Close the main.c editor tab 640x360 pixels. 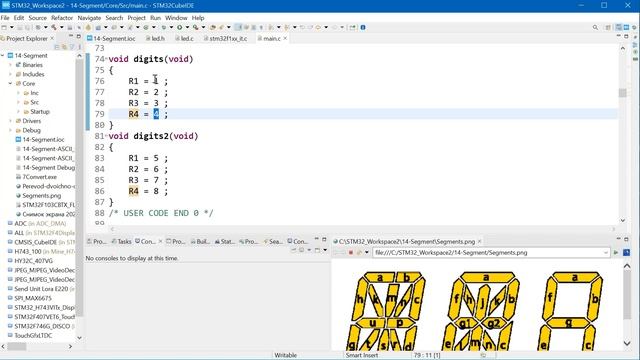click(285, 38)
